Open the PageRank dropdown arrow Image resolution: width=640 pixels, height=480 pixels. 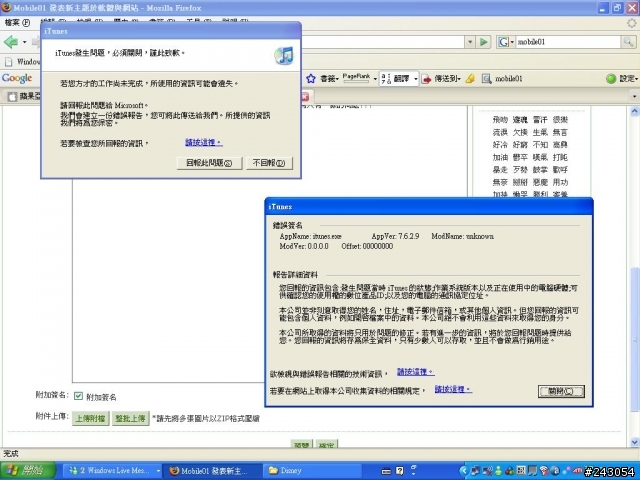(375, 79)
